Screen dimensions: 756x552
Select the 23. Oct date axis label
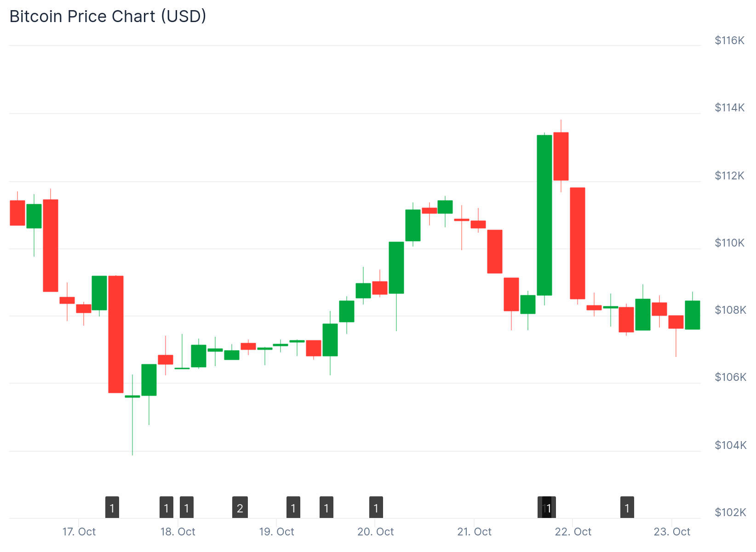pos(672,532)
